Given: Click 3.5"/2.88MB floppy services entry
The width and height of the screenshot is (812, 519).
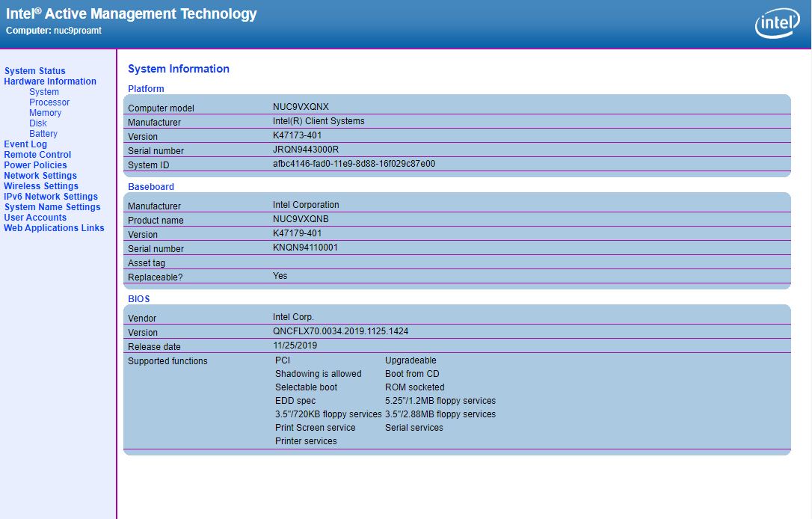Looking at the screenshot, I should (x=440, y=414).
